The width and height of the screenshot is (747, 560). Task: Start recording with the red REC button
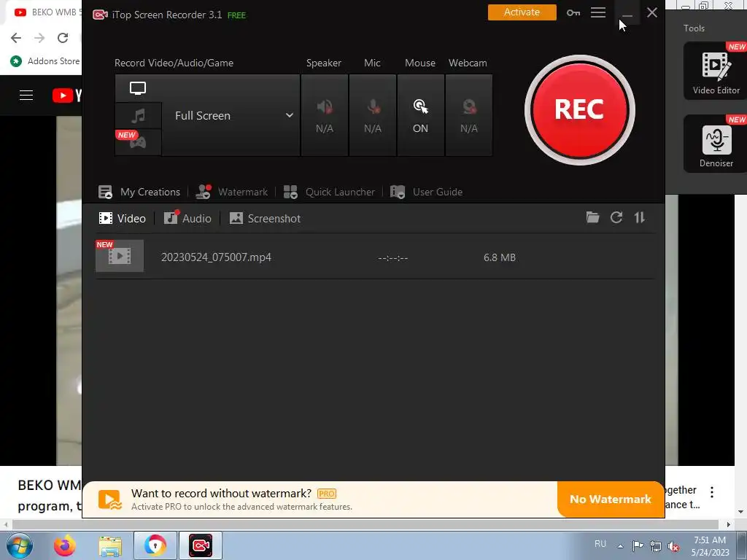click(579, 110)
